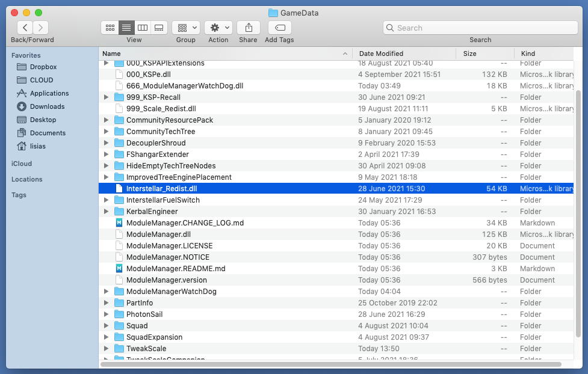Viewport: 588px width, 374px height.
Task: Go back to previous folder
Action: [x=25, y=28]
